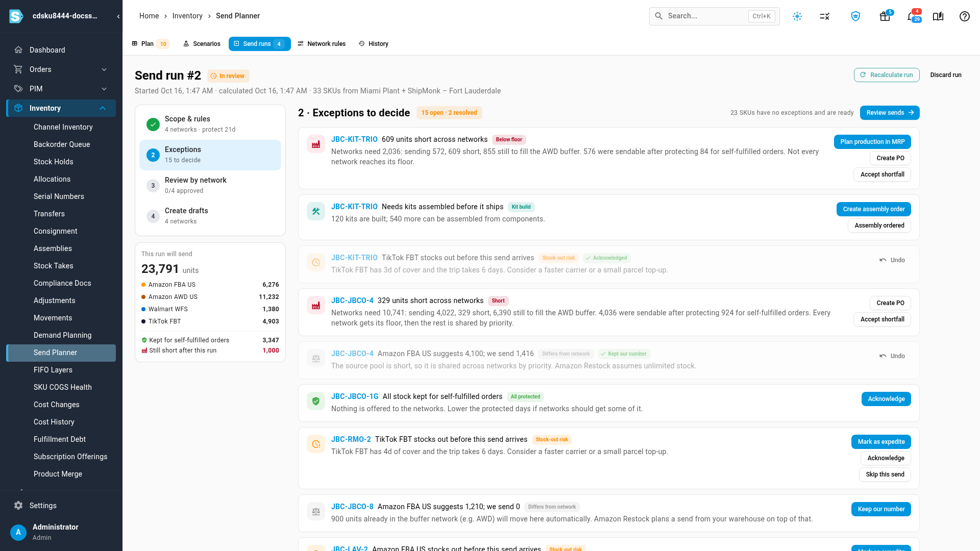Screen dimensions: 980x551
Task: Collapse the sidebar with the chevron icon
Action: [118, 16]
